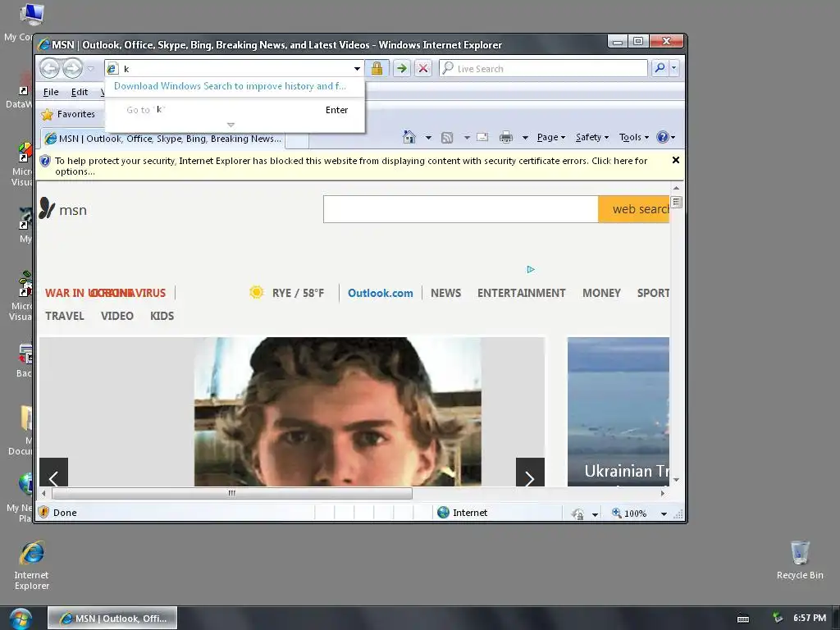The height and width of the screenshot is (630, 840).
Task: Click the RSS Feeds icon
Action: 447,138
